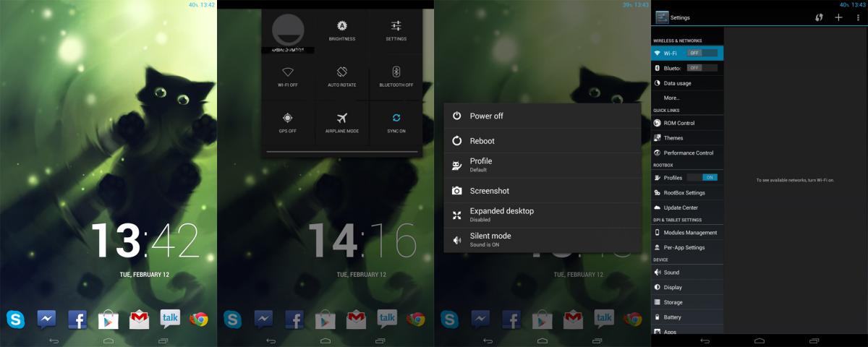The width and height of the screenshot is (868, 347).
Task: Open the Settings quick settings tile
Action: [x=396, y=33]
